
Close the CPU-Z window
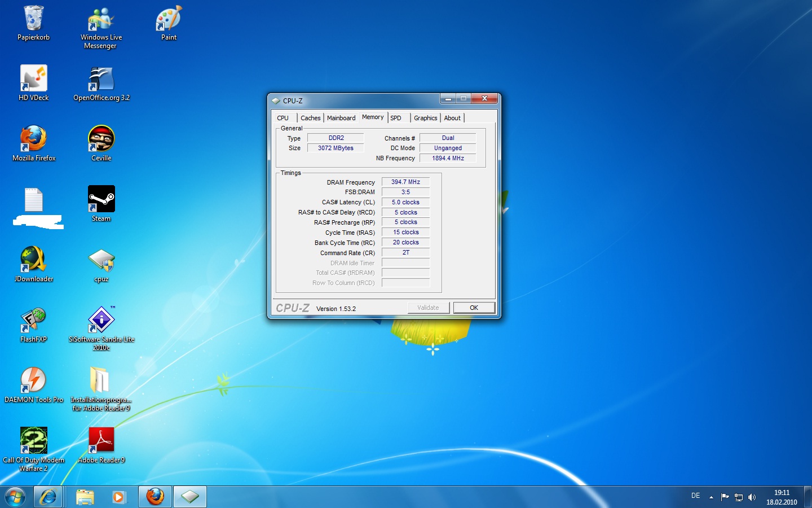point(484,99)
